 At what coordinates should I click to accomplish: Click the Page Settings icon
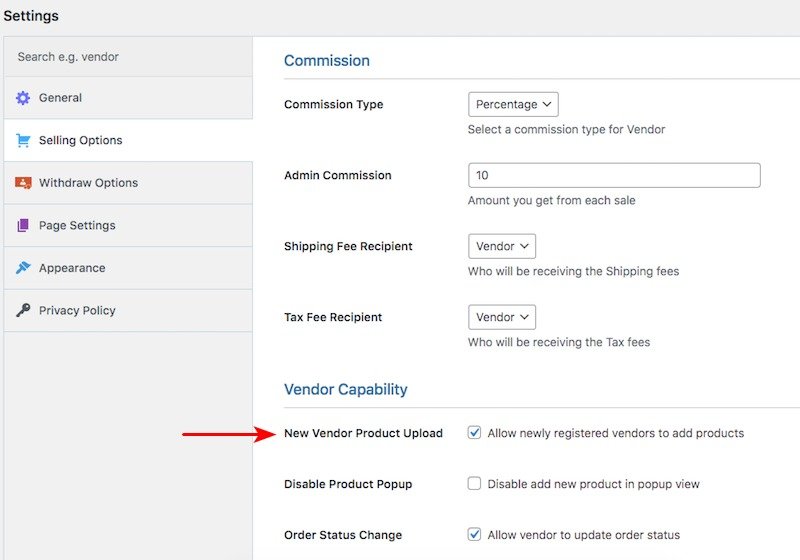[23, 226]
